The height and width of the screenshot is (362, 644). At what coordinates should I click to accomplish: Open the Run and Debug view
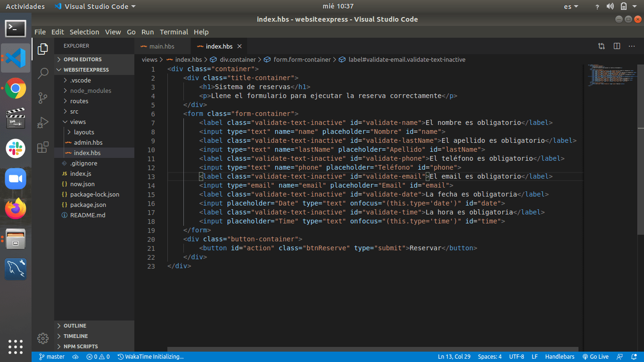click(x=43, y=123)
